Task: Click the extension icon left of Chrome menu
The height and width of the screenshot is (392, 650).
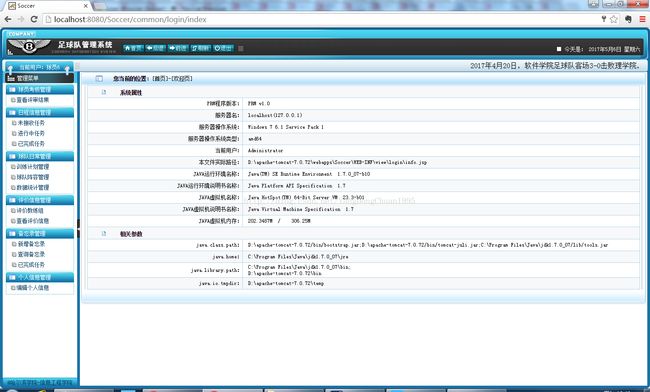Action: pos(628,19)
